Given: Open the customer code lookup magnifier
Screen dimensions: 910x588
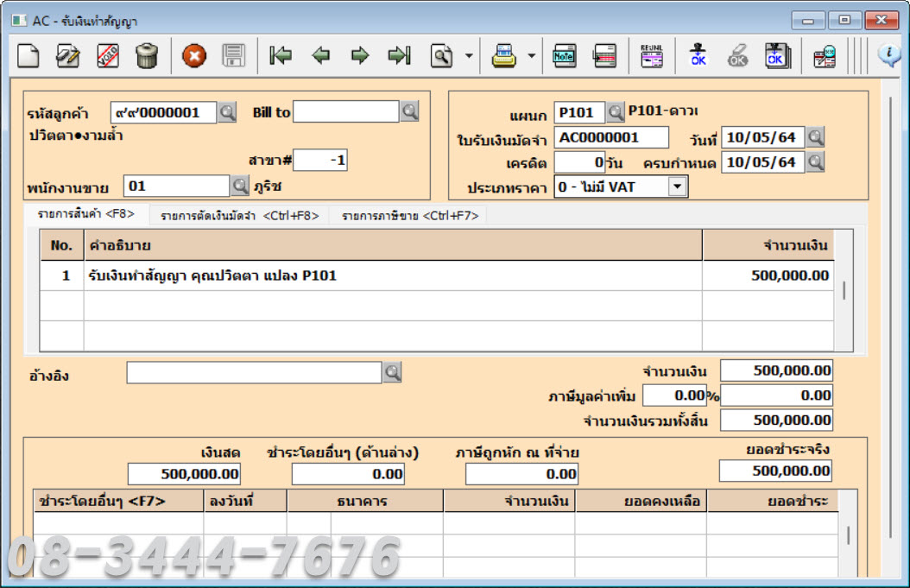Looking at the screenshot, I should point(226,112).
